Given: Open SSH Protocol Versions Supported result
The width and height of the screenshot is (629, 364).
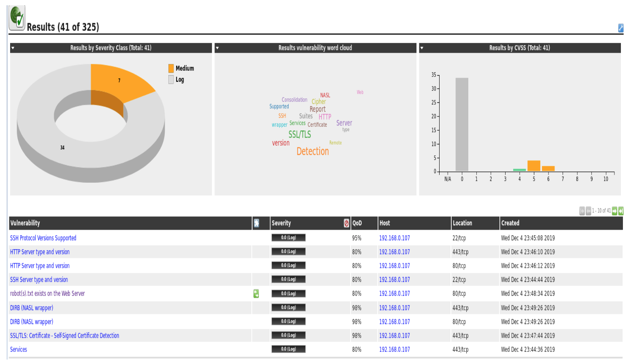Looking at the screenshot, I should [x=43, y=238].
